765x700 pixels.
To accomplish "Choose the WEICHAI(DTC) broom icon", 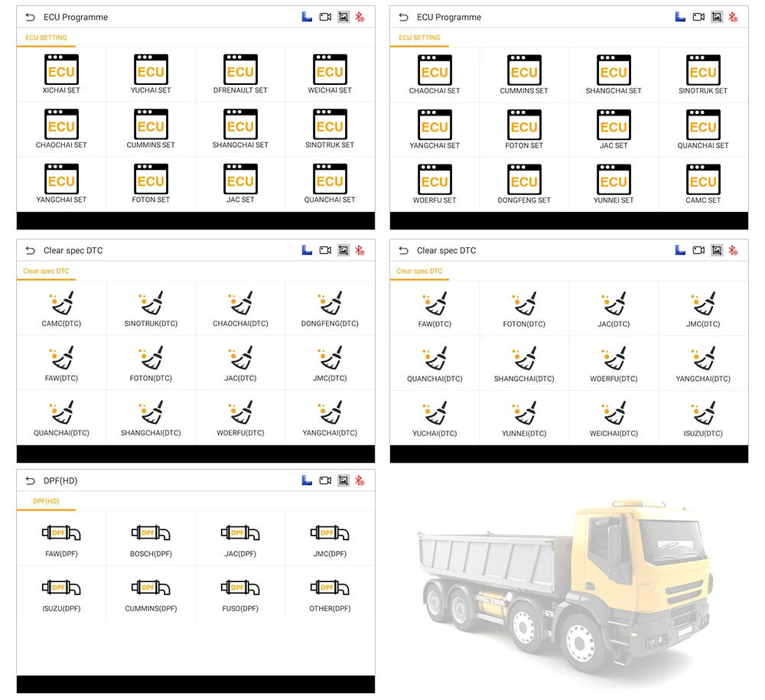I will tap(614, 418).
